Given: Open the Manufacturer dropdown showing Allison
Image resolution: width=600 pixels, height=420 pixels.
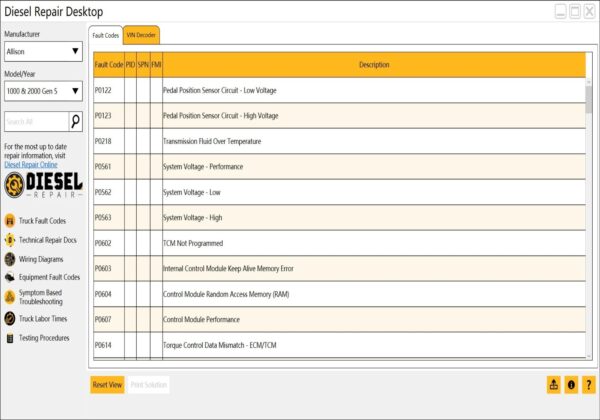Looking at the screenshot, I should click(x=43, y=51).
